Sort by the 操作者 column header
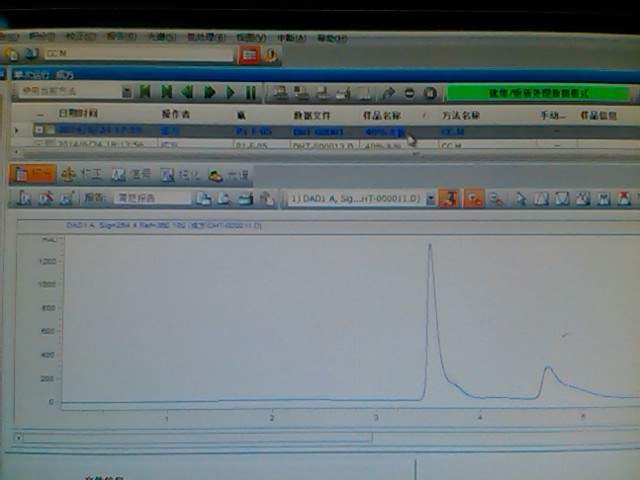 coord(176,114)
